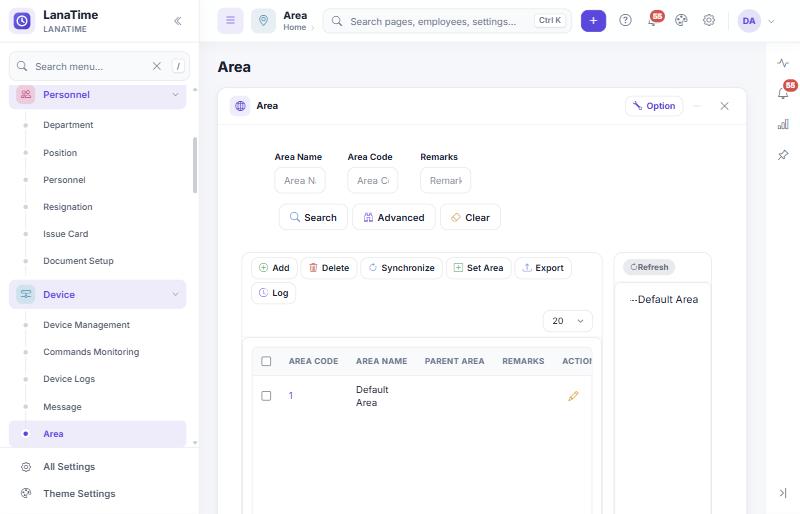800x514 pixels.
Task: Minimize the Area panel with dash icon
Action: (697, 106)
